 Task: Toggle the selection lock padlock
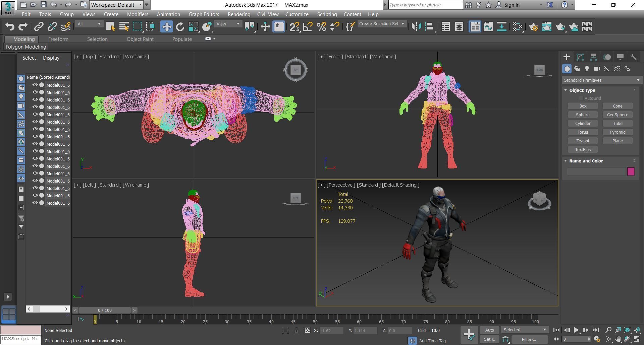point(297,330)
